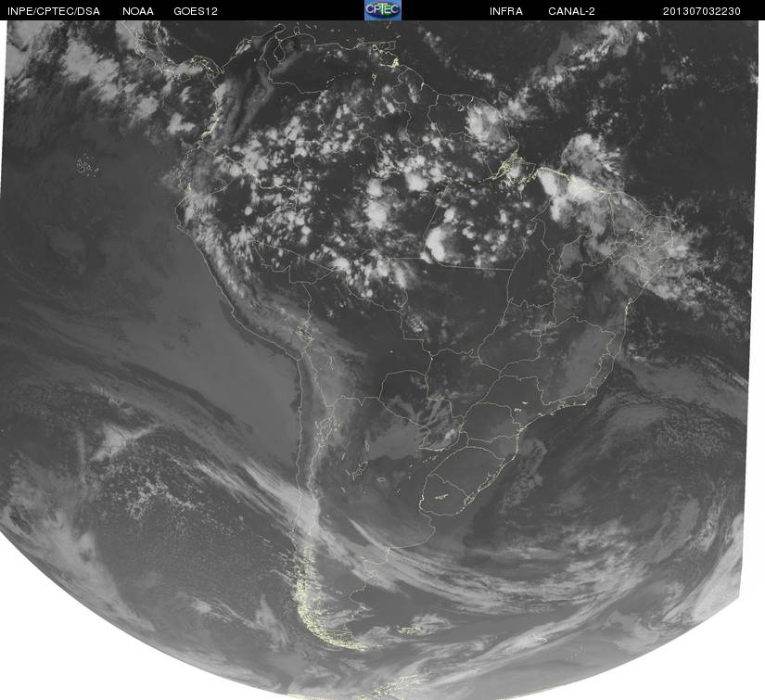Click the CPTEC logo in header
Screen dimensions: 765x700
point(383,10)
